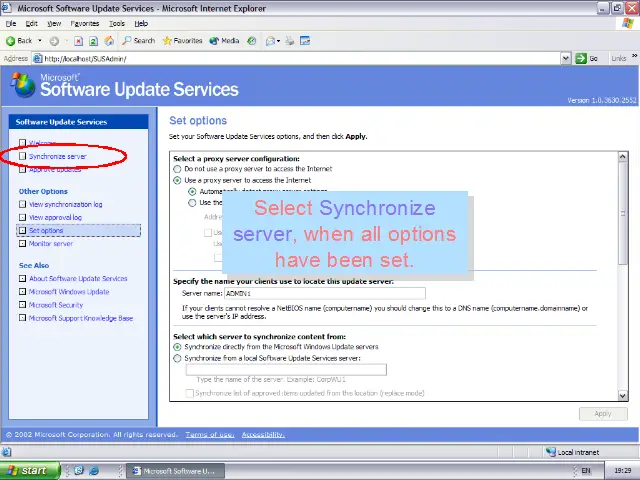Select Set options in sidebar
Screen dimensions: 640x480
point(78,231)
